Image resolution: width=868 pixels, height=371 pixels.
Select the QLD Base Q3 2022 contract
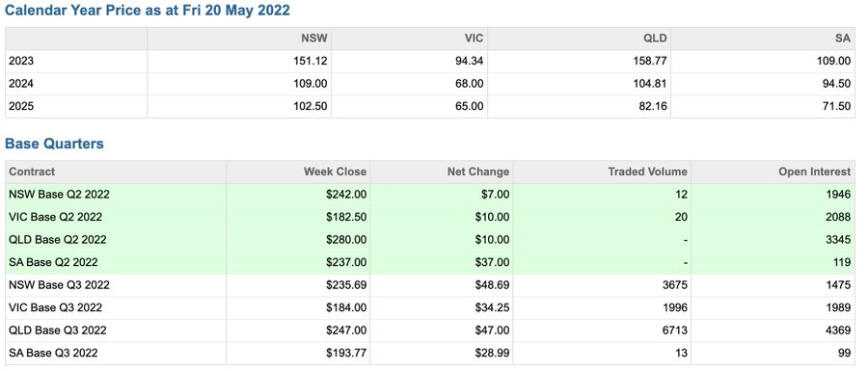tap(429, 331)
